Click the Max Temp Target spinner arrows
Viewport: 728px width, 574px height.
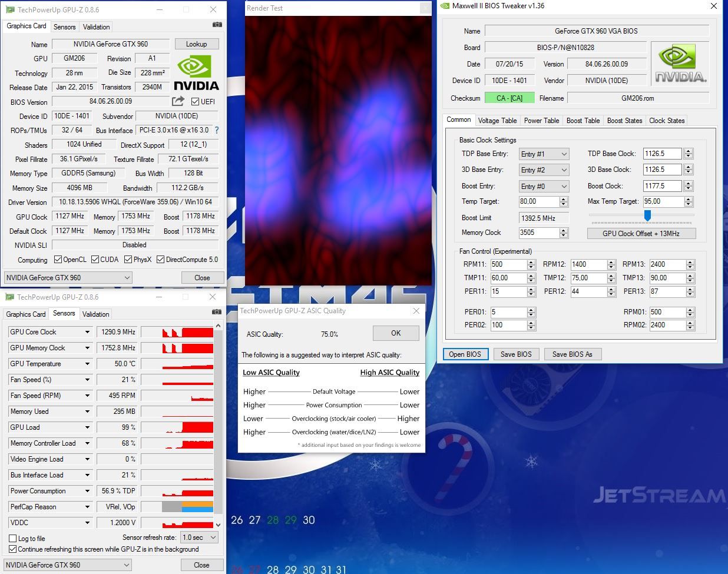689,201
